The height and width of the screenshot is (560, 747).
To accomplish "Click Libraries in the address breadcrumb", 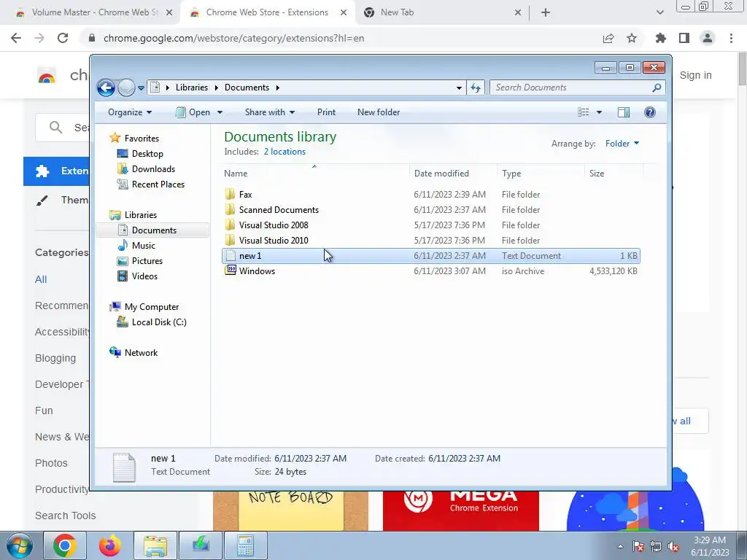I will [x=192, y=87].
